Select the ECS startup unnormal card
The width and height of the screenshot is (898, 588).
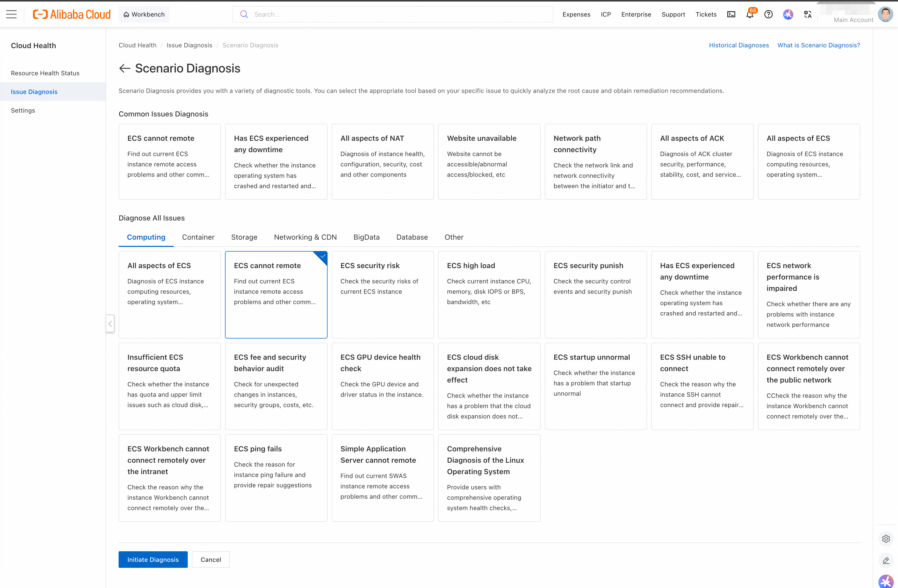(x=596, y=386)
